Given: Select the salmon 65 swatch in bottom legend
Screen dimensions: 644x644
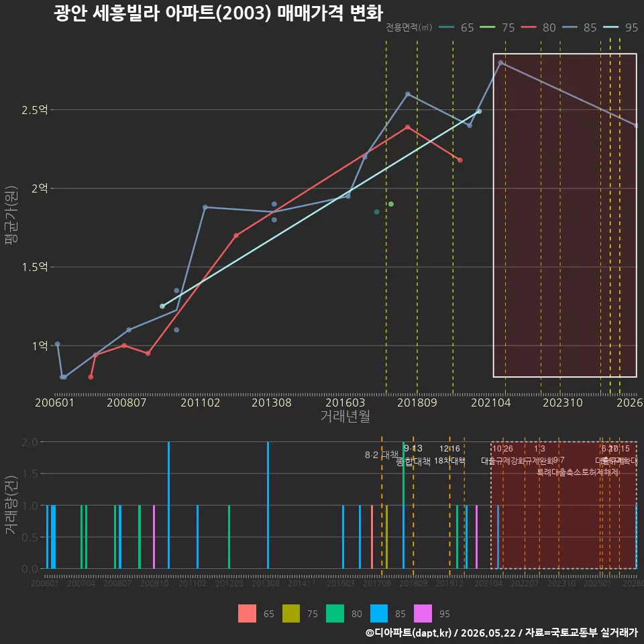Looking at the screenshot, I should pos(247,614).
